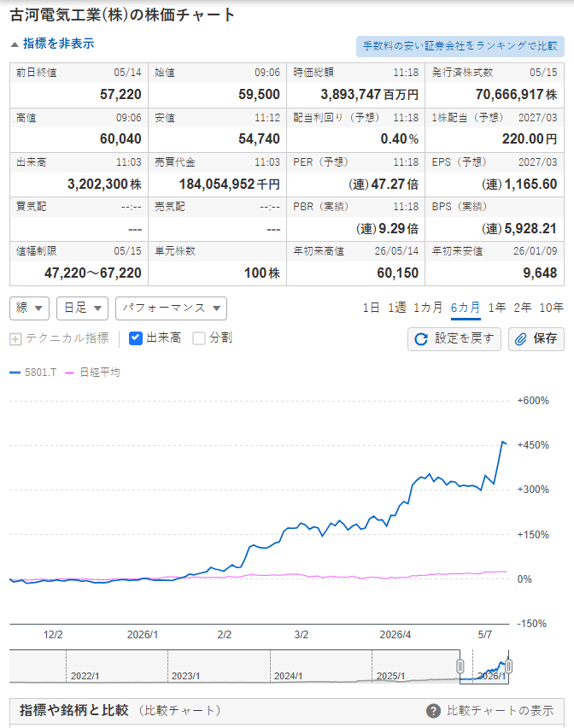Click the BPS value 5,928.21

[x=519, y=228]
